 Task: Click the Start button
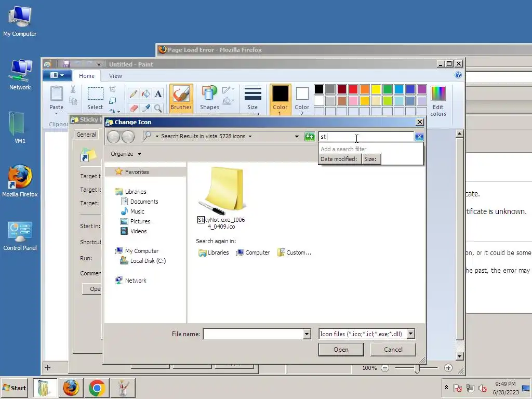tap(15, 388)
